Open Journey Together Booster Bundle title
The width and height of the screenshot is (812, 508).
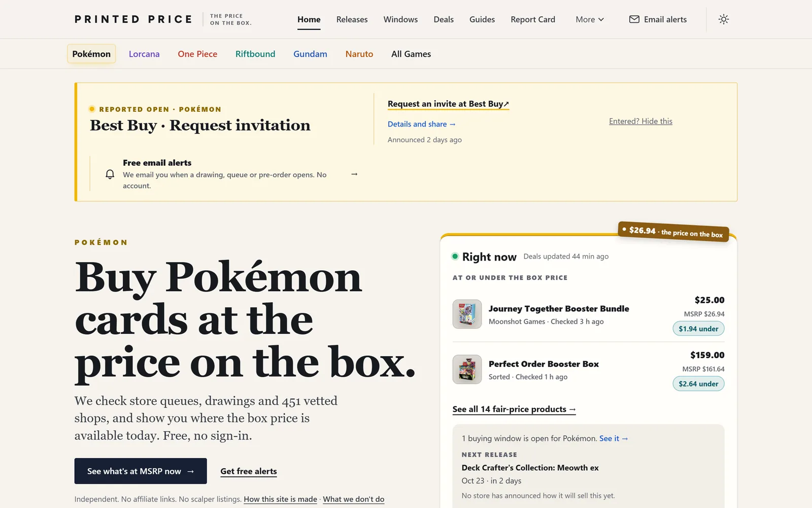coord(559,308)
